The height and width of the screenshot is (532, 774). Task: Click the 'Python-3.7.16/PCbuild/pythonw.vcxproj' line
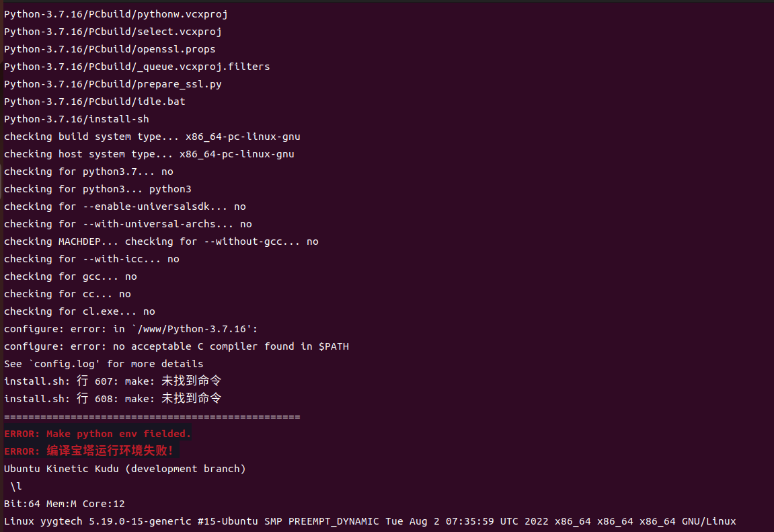pos(116,14)
